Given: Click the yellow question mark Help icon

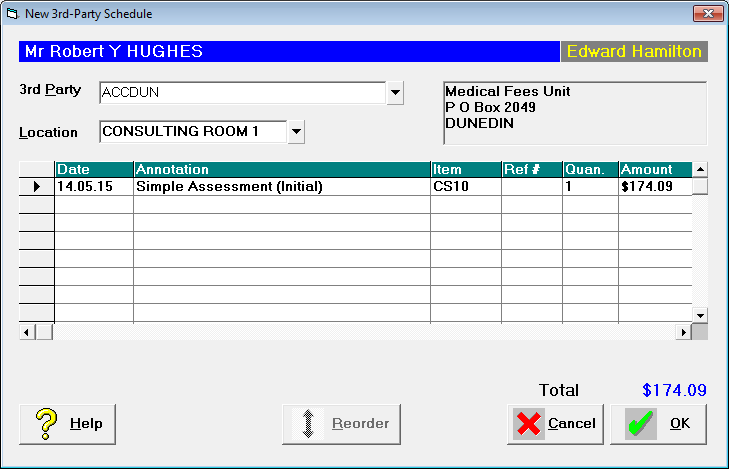Looking at the screenshot, I should pyautogui.click(x=46, y=424).
